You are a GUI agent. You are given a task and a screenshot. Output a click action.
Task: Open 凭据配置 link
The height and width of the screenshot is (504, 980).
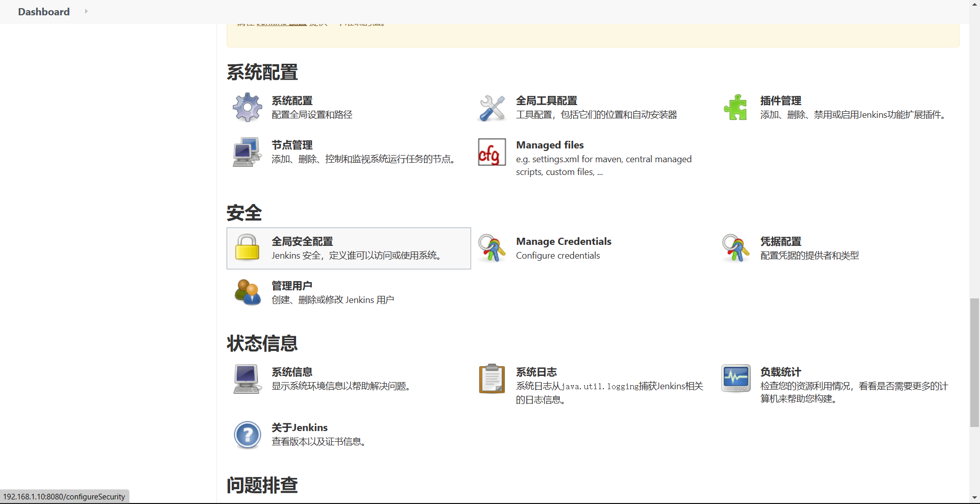(781, 241)
